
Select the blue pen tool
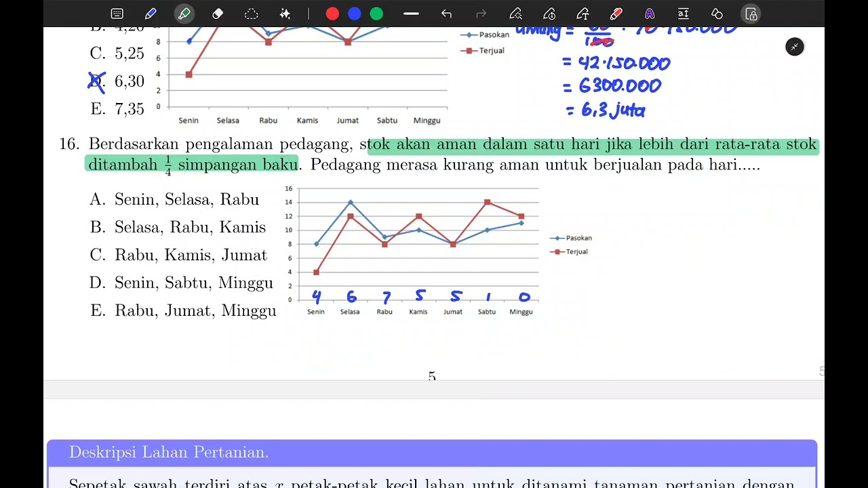(151, 14)
